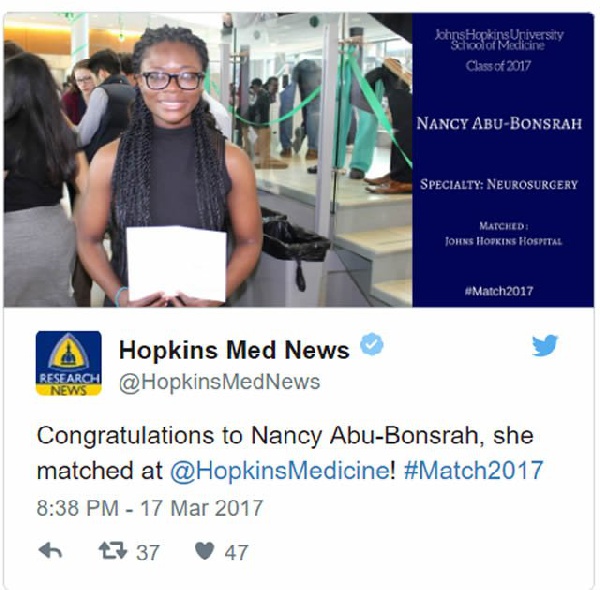Click the like count 47
Image resolution: width=600 pixels, height=590 pixels.
(236, 553)
